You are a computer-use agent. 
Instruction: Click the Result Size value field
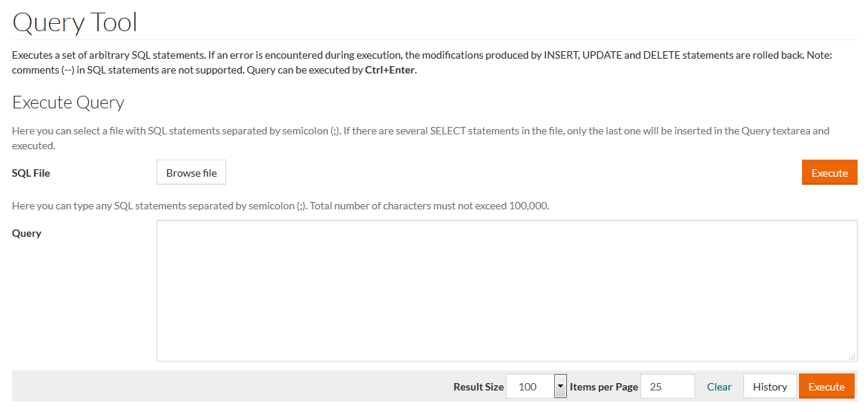pos(530,387)
